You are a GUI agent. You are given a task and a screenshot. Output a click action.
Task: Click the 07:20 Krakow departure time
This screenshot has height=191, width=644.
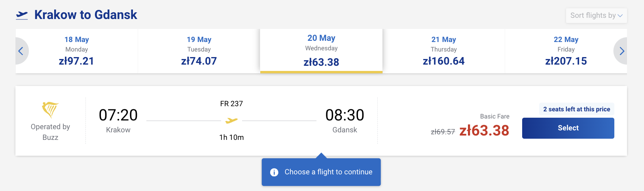coord(118,115)
